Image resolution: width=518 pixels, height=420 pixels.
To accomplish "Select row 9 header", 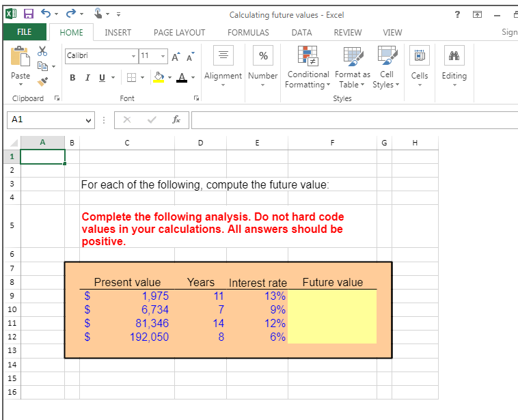I will coord(12,296).
